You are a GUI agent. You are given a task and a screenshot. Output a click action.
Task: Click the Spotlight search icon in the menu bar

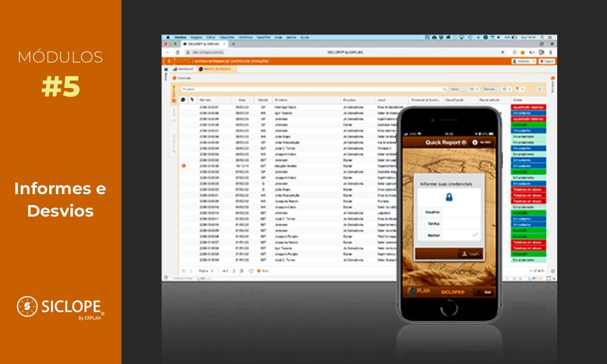click(542, 38)
